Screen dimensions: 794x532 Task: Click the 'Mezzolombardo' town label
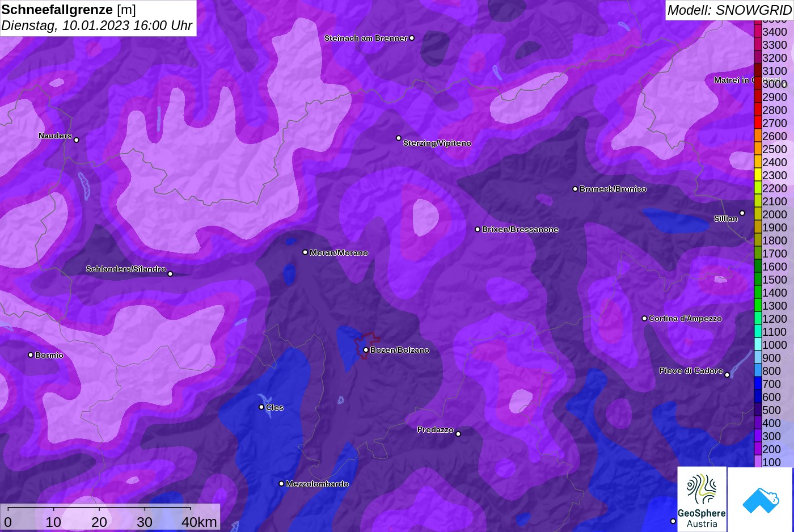318,484
